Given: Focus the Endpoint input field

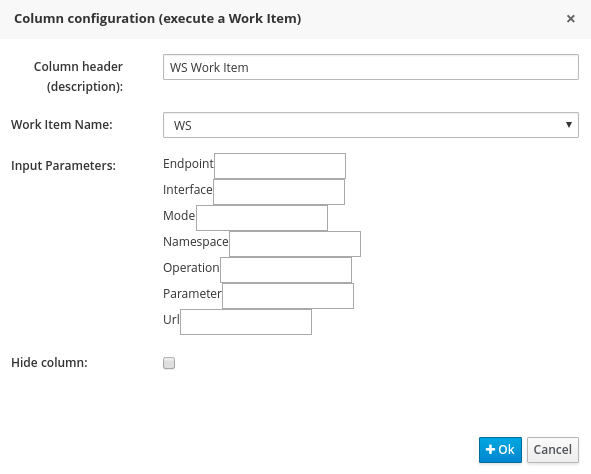Looking at the screenshot, I should [x=280, y=166].
